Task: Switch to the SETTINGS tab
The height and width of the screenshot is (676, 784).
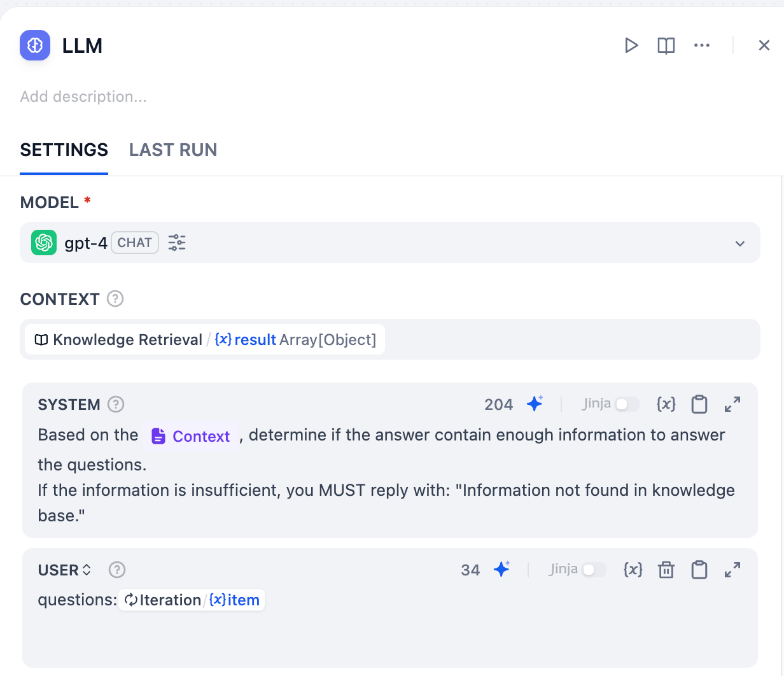Action: point(64,150)
